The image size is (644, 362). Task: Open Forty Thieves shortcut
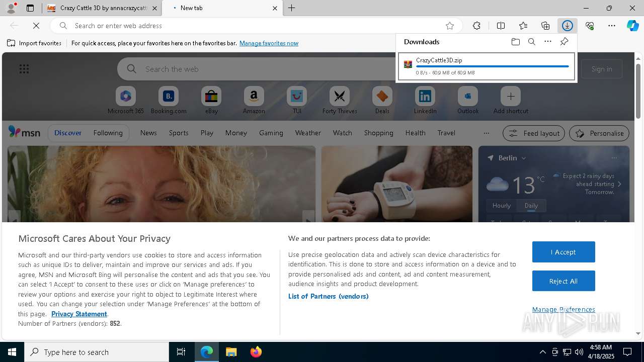(x=340, y=101)
